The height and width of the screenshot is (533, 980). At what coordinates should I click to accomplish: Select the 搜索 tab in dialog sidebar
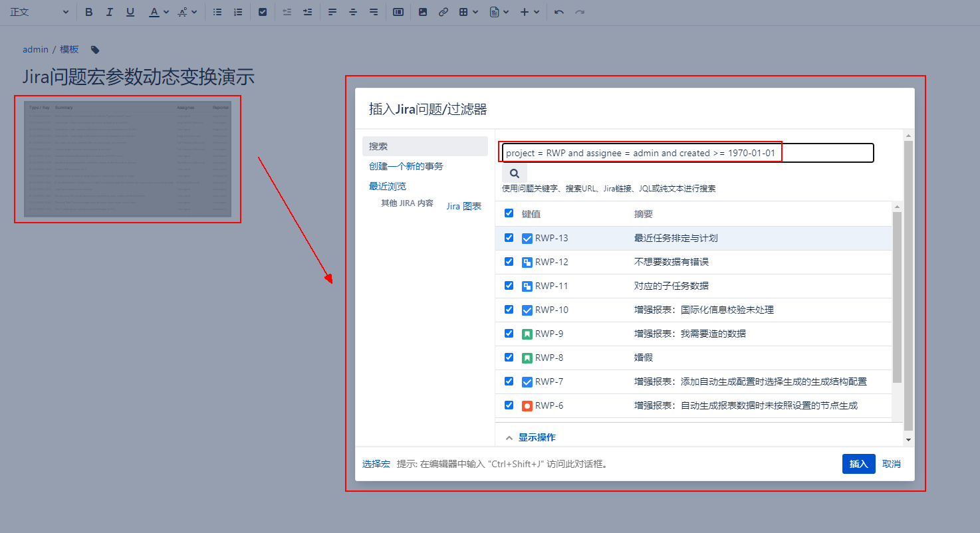coord(425,146)
